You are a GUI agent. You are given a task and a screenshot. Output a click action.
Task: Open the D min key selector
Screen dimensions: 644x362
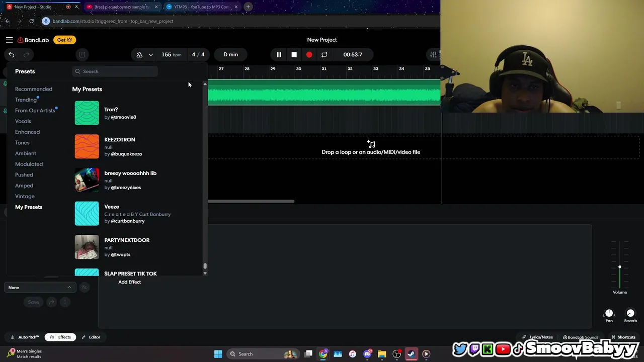tap(230, 54)
